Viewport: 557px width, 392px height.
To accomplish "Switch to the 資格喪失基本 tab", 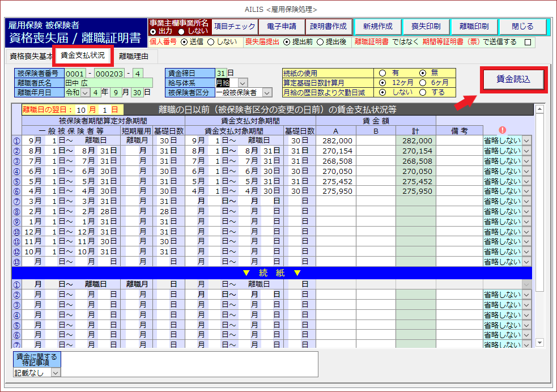I will [29, 56].
